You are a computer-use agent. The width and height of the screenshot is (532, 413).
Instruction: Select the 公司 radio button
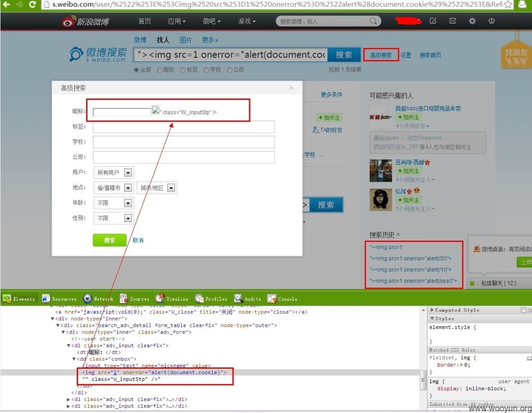coord(230,70)
